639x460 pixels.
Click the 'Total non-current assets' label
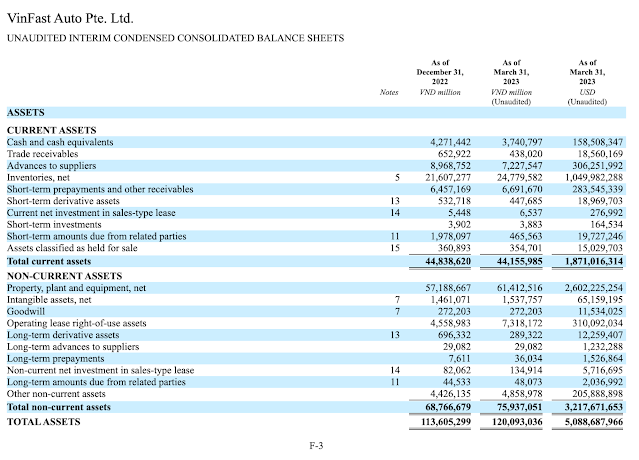click(59, 407)
